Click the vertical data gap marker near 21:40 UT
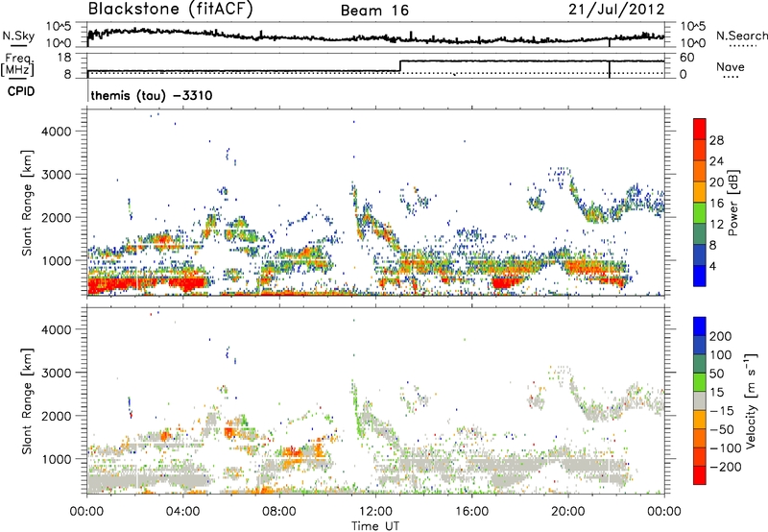This screenshot has height=532, width=768. [610, 69]
